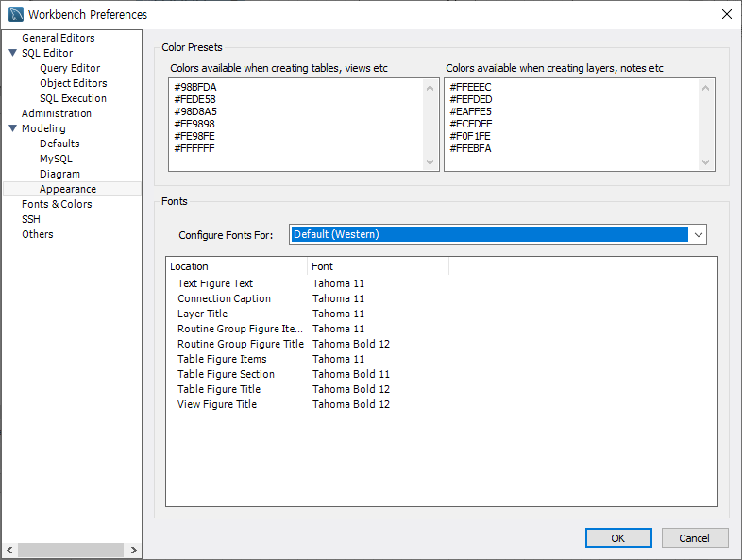Click scroll-up arrow in layer colors list
742x560 pixels.
705,88
